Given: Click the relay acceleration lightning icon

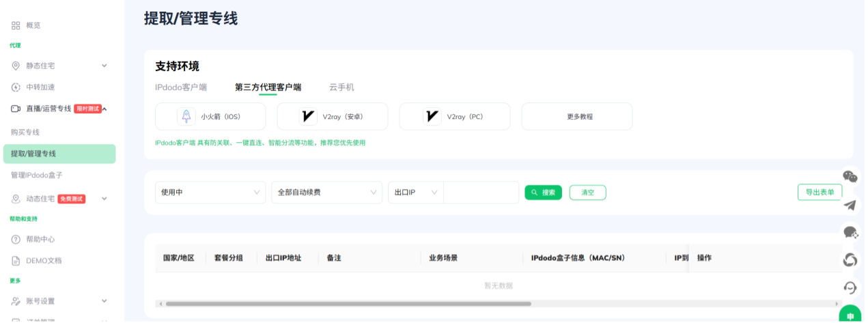Looking at the screenshot, I should (x=16, y=87).
